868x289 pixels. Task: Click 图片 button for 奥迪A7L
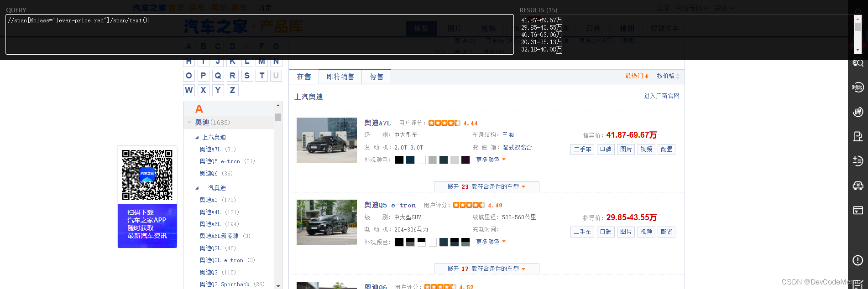click(626, 150)
